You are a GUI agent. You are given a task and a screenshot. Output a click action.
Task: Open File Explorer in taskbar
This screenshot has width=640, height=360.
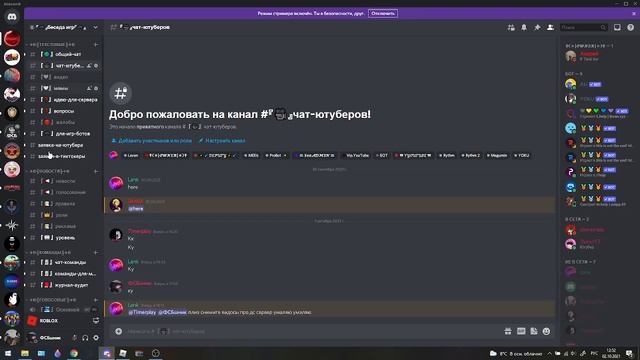point(25,353)
